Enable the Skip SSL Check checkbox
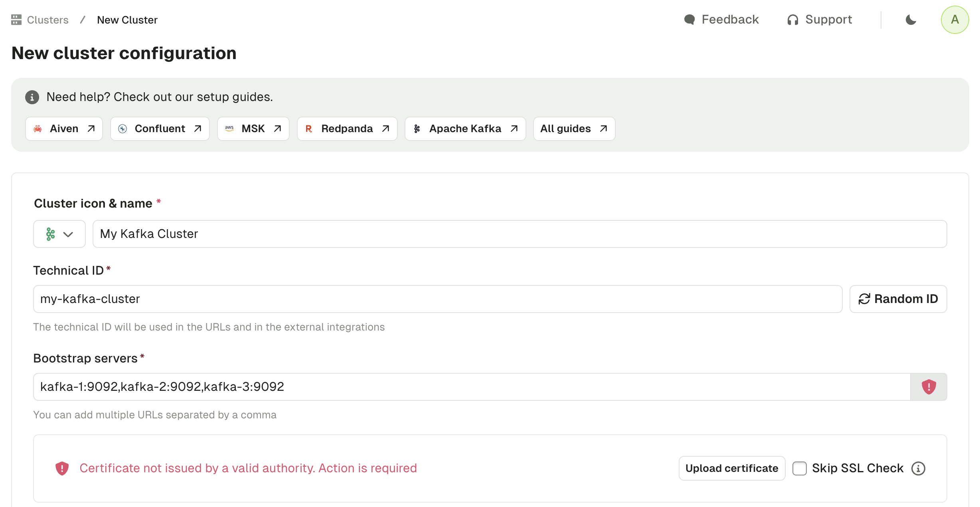 click(x=799, y=468)
